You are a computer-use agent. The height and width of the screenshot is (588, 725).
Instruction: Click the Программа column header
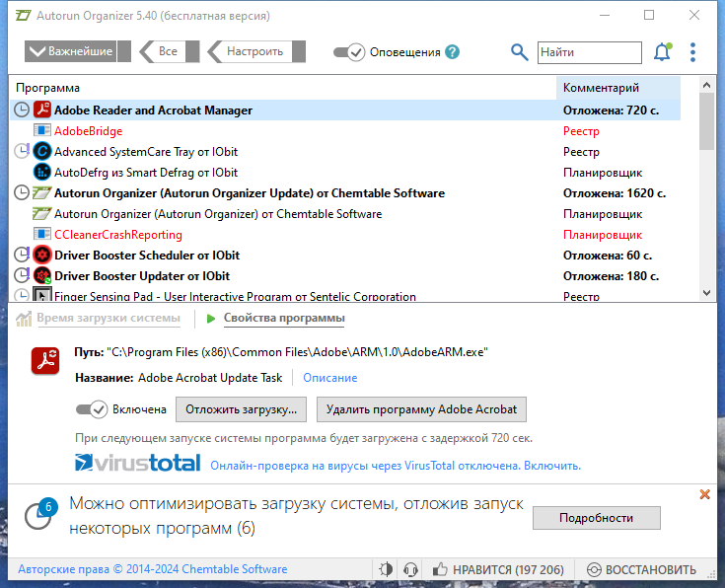(283, 88)
